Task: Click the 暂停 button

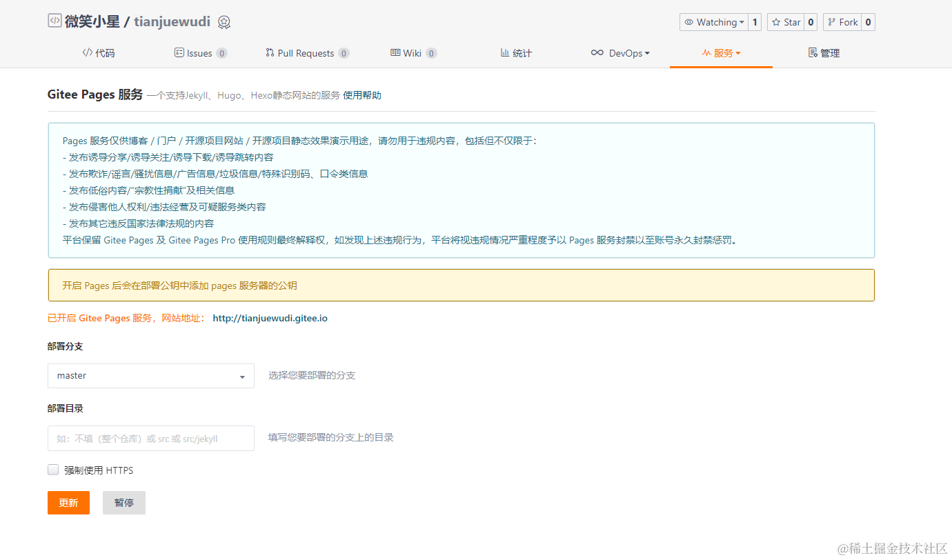Action: tap(124, 503)
